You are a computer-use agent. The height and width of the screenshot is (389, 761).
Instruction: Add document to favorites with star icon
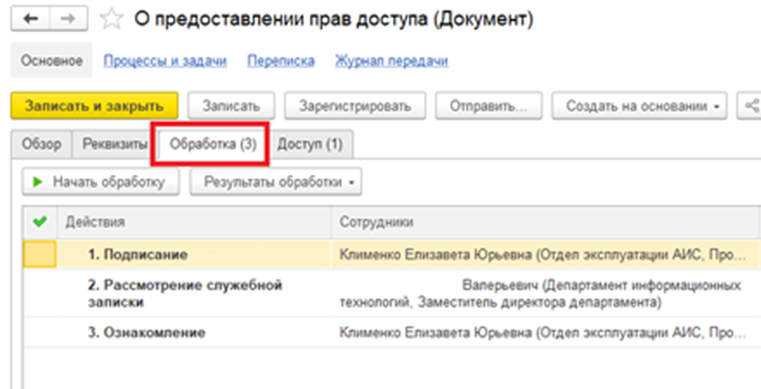coord(111,19)
